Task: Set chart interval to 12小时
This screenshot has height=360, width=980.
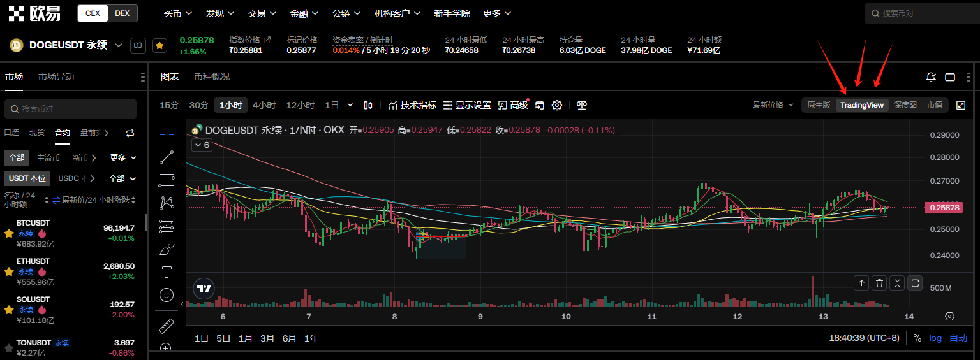Action: pos(301,105)
